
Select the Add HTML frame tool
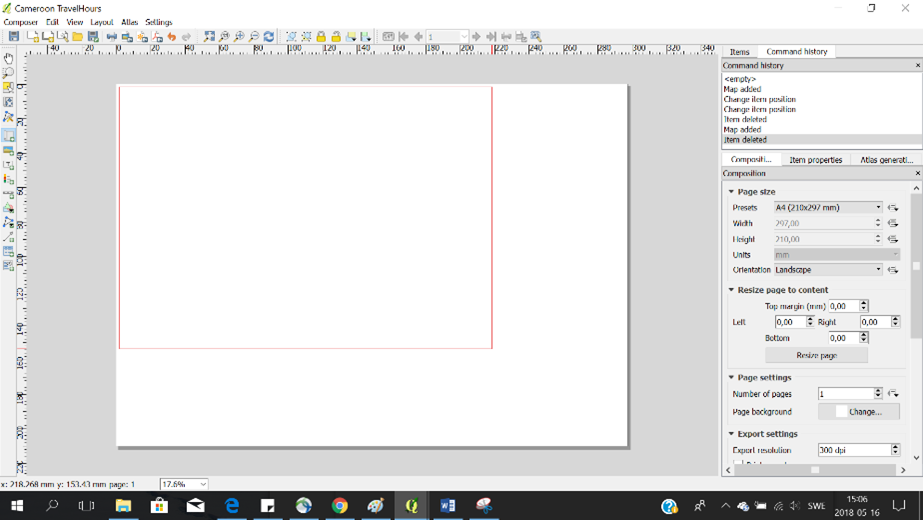[x=8, y=266]
